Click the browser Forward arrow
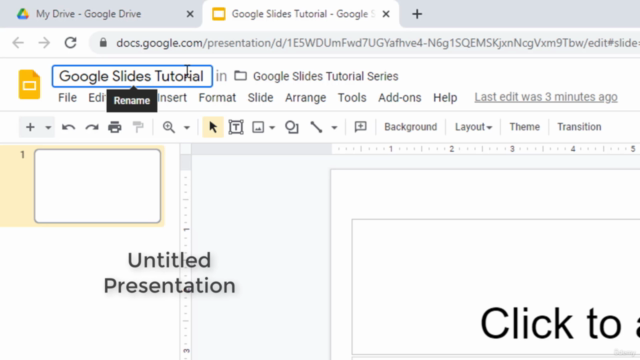This screenshot has width=640, height=360. (x=44, y=43)
